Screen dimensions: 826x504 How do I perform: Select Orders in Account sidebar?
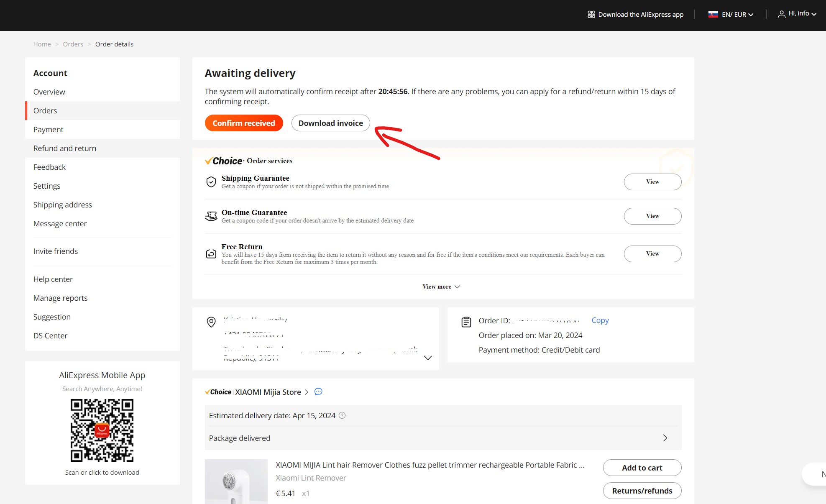point(102,111)
